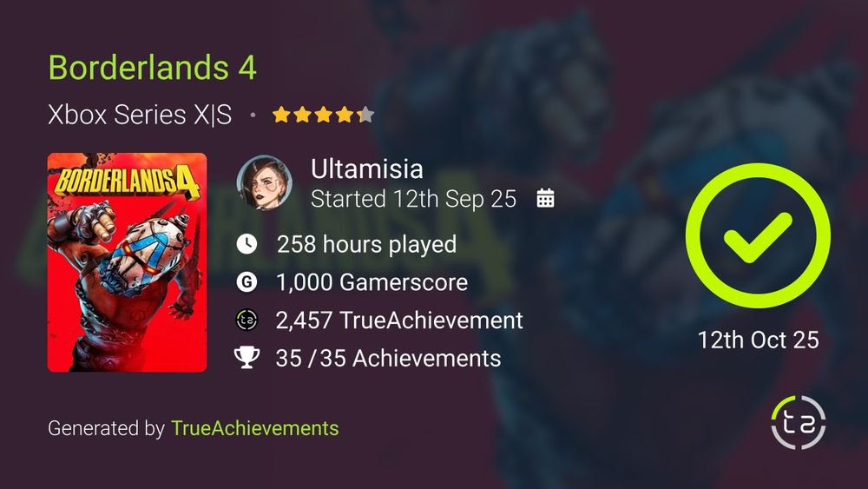Click the 258 hours played text
The image size is (868, 489).
click(366, 244)
